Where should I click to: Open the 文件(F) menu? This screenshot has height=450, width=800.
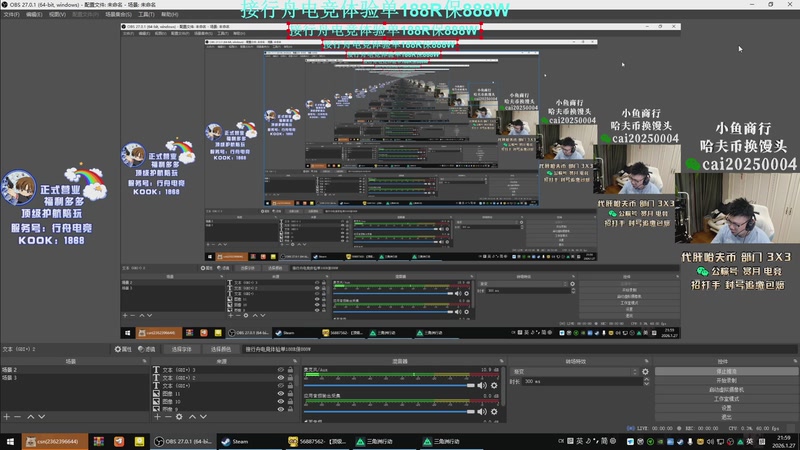[x=11, y=14]
